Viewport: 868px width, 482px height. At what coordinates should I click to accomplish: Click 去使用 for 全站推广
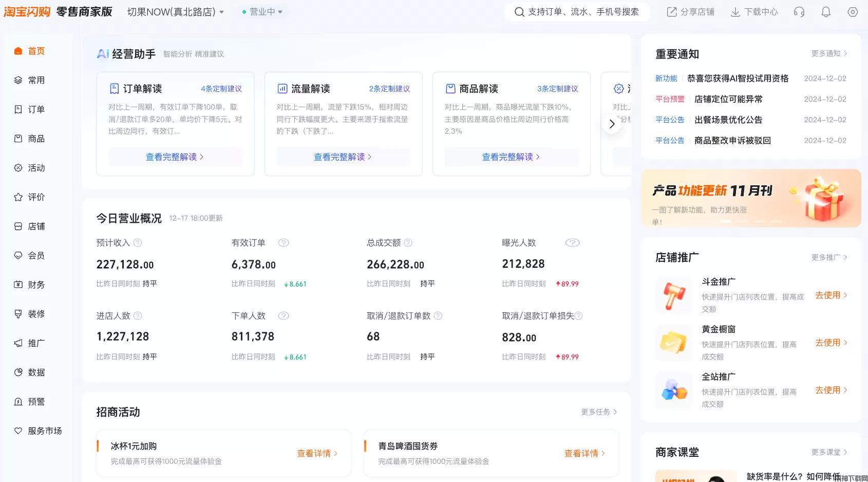point(831,390)
